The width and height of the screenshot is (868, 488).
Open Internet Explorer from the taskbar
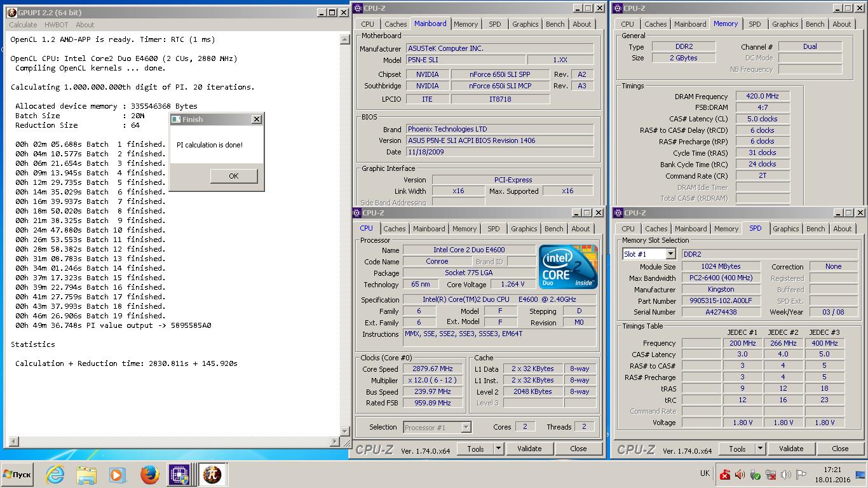(x=55, y=475)
